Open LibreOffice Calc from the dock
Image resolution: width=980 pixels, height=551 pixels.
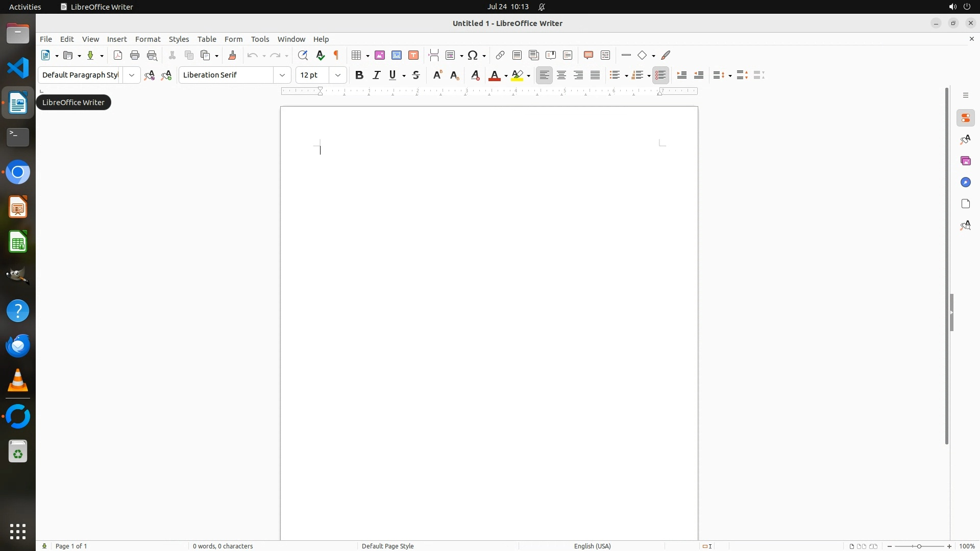(18, 242)
